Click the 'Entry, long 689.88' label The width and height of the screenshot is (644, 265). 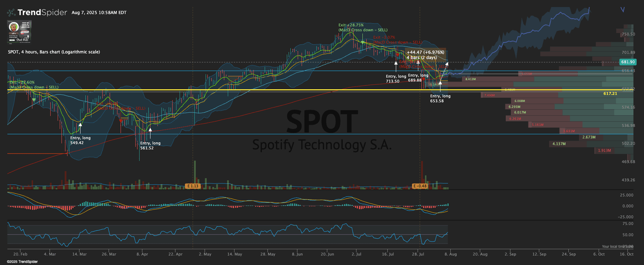418,78
